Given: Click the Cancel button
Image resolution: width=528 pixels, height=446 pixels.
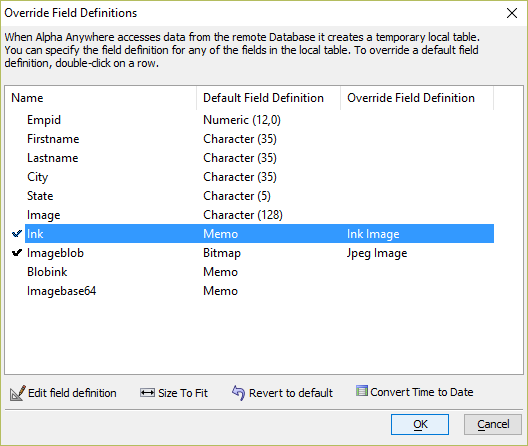Looking at the screenshot, I should click(x=493, y=424).
